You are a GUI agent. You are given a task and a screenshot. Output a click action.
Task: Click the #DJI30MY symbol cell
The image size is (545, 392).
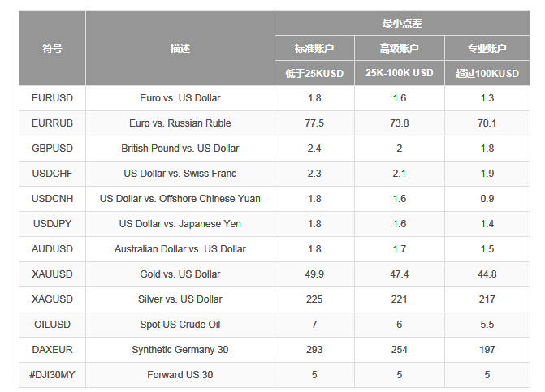[x=52, y=375]
